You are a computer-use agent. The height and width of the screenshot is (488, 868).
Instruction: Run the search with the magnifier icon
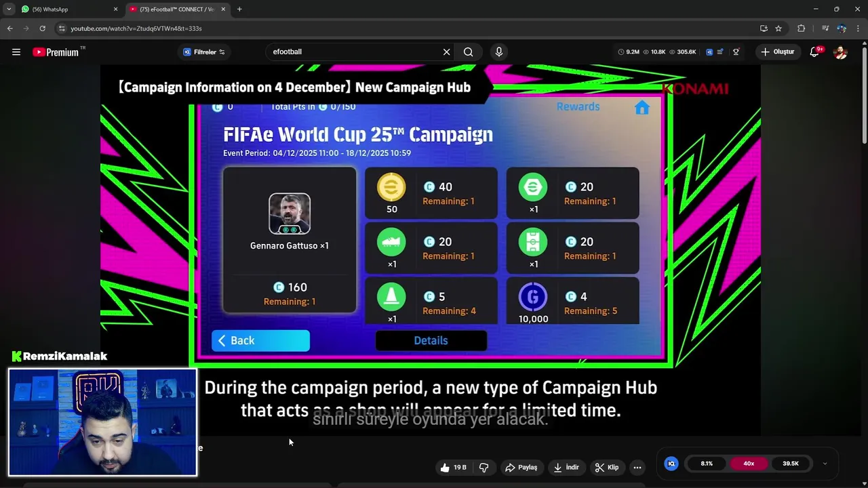(x=469, y=52)
